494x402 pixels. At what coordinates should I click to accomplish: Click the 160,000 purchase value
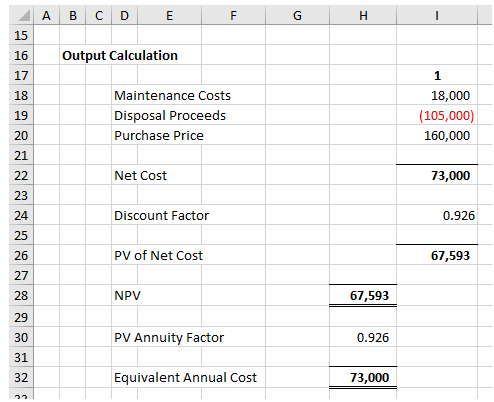[x=447, y=135]
